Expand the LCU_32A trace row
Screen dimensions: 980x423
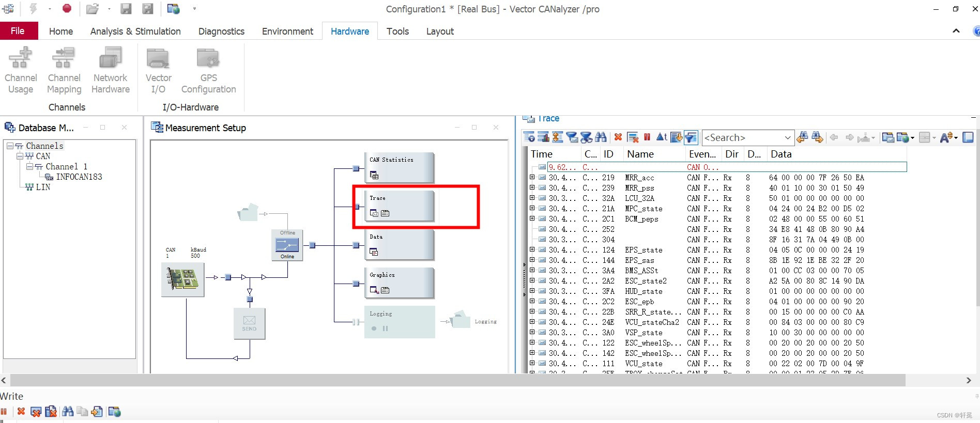[532, 198]
